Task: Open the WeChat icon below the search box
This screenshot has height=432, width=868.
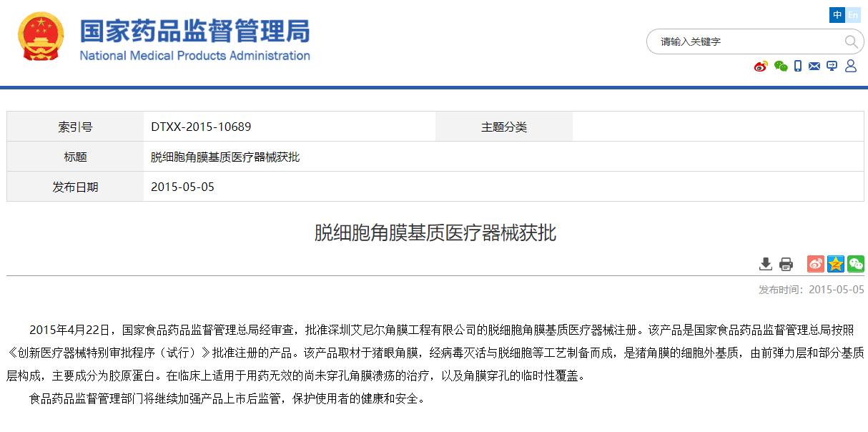Action: [x=781, y=67]
